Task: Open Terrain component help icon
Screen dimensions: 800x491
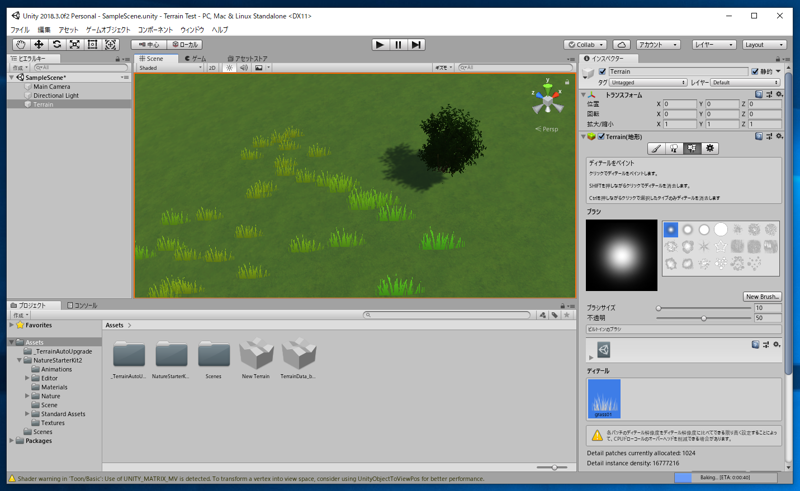Action: (x=759, y=136)
